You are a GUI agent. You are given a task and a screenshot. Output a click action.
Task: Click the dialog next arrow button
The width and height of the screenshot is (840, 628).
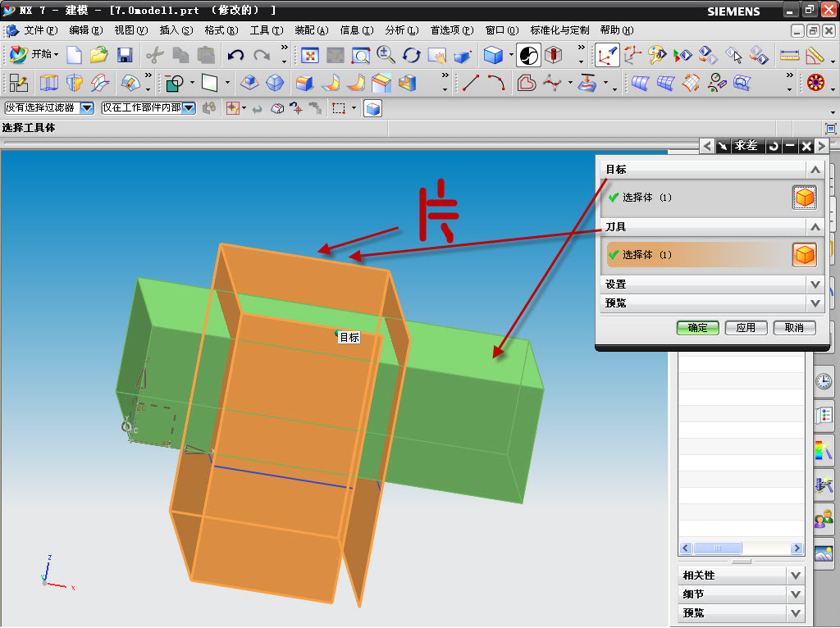click(821, 146)
